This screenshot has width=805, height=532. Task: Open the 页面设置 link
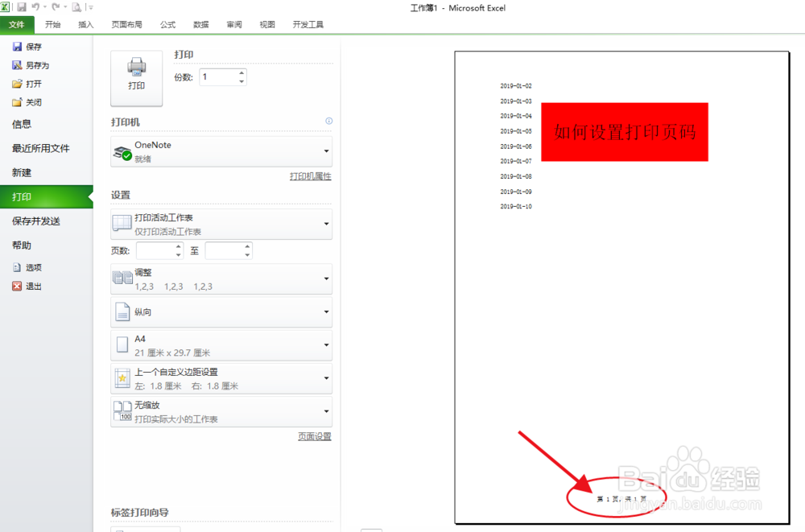click(x=313, y=436)
